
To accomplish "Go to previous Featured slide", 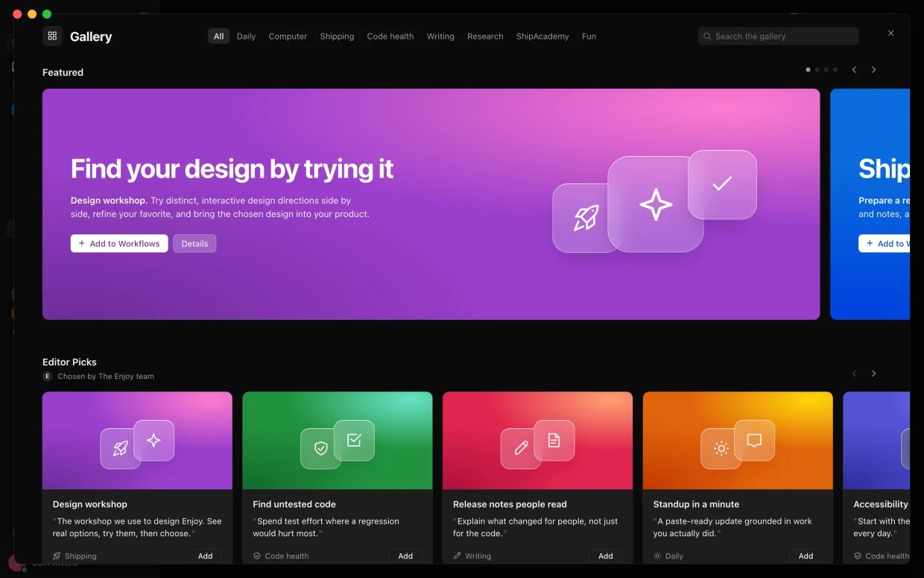I will (854, 69).
